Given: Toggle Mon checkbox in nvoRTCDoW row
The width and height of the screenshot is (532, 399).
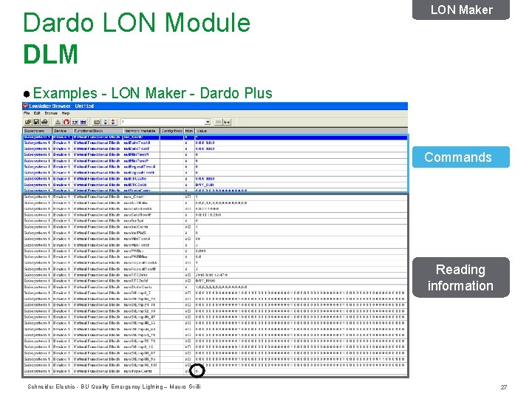Looking at the screenshot, I should point(189,281).
